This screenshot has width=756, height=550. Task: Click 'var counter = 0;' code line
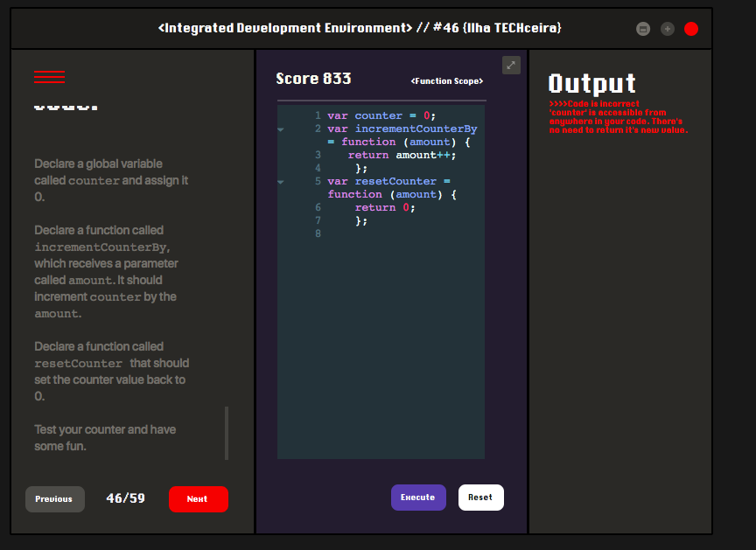click(381, 115)
